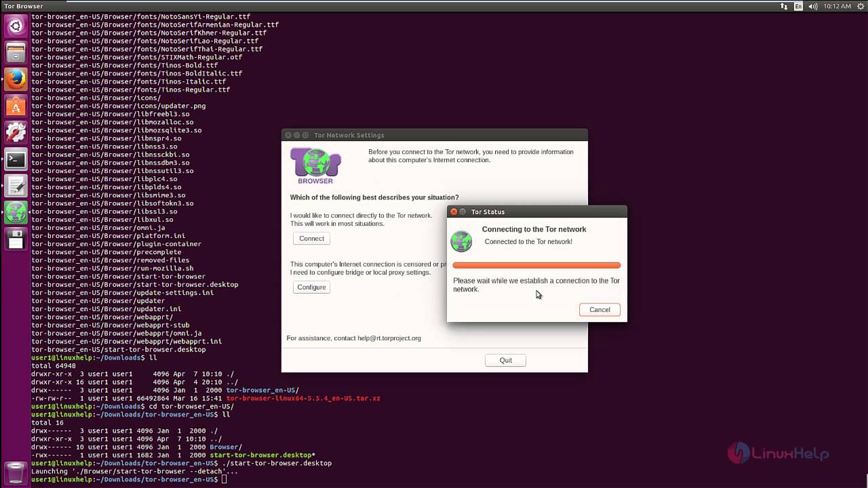The width and height of the screenshot is (868, 488).
Task: Click 'Connecting to the Tor network' heading
Action: [534, 229]
